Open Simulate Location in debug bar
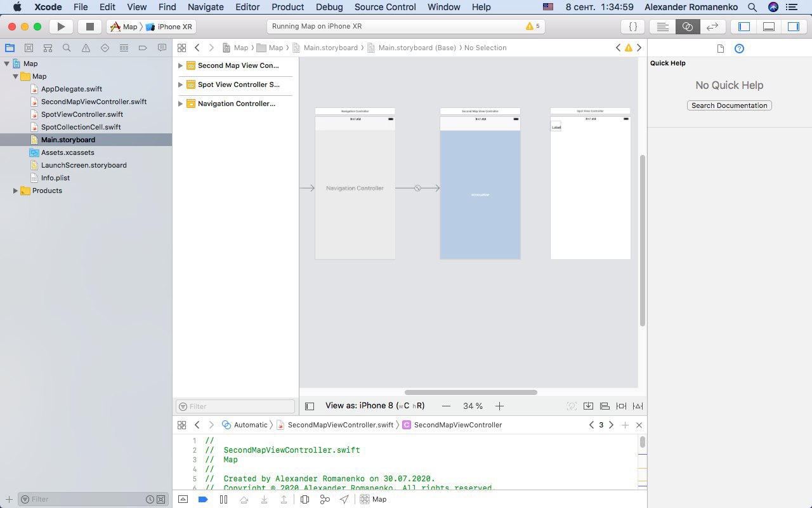This screenshot has height=508, width=812. 344,499
